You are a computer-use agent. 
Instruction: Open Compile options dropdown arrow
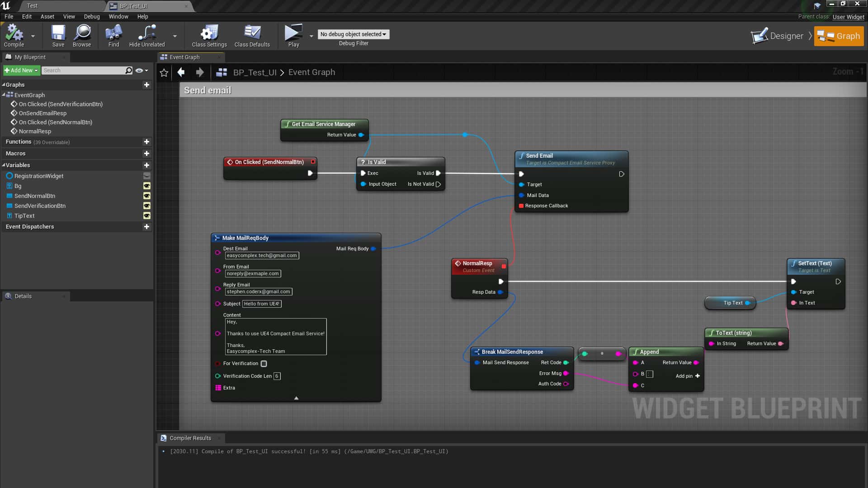(33, 36)
